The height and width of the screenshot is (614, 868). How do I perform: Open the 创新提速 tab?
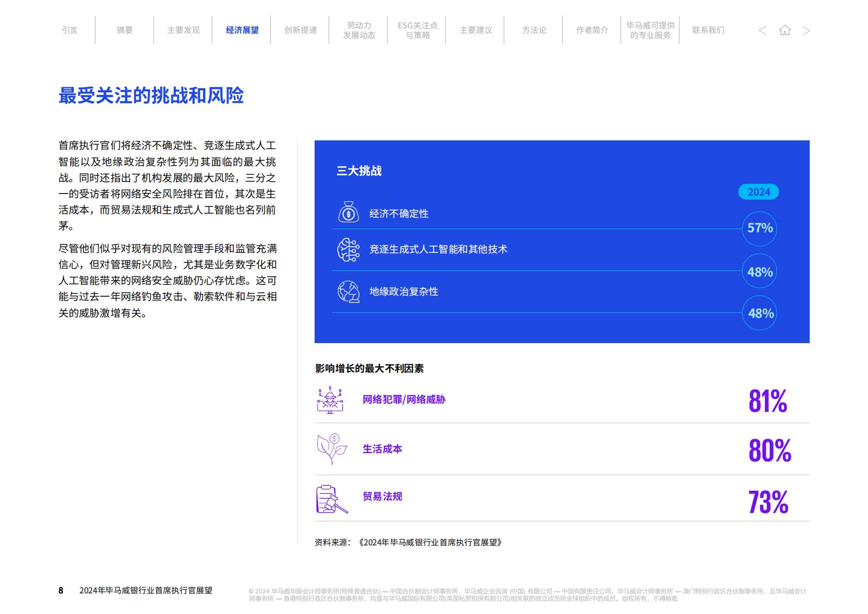point(301,30)
